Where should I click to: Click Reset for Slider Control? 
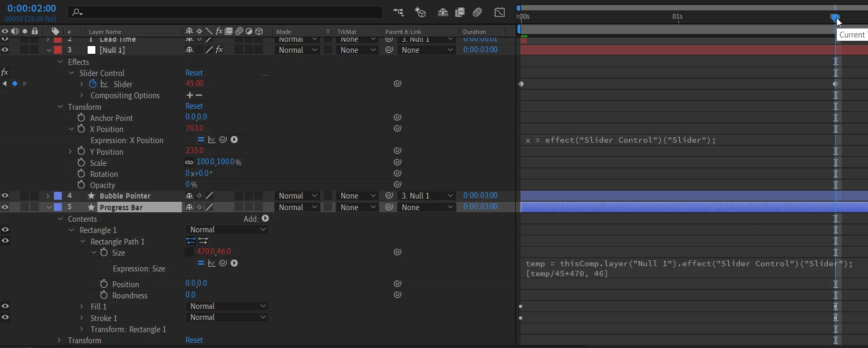pos(194,73)
